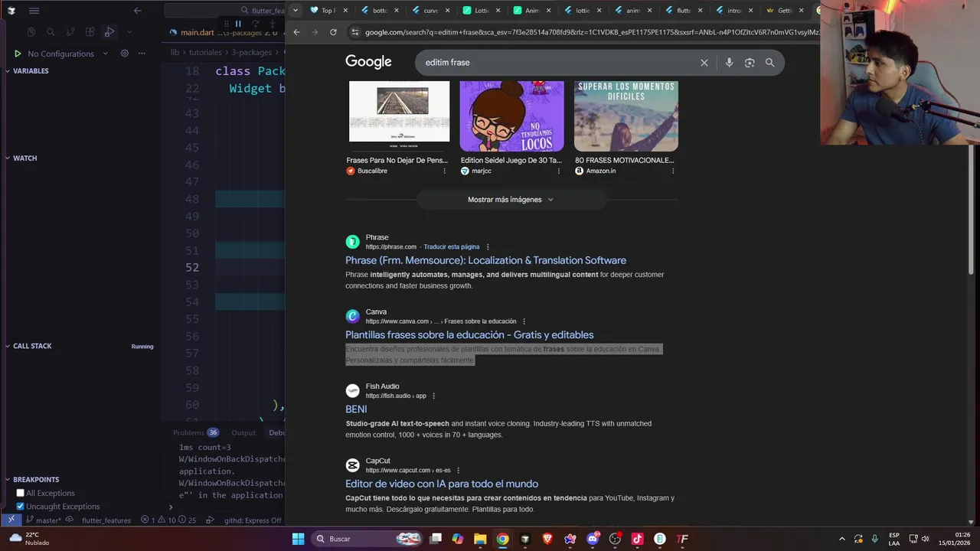Open the remote window indicator in the status bar
The height and width of the screenshot is (551, 980).
[11, 520]
